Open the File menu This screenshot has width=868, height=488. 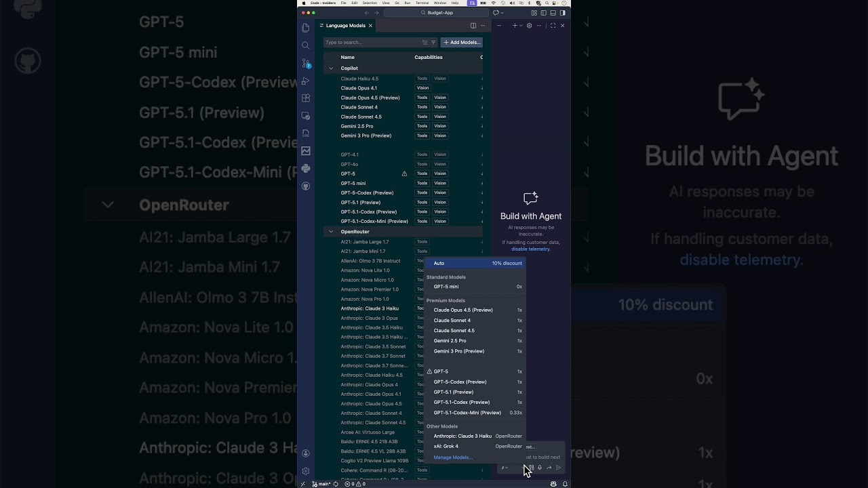tap(344, 3)
